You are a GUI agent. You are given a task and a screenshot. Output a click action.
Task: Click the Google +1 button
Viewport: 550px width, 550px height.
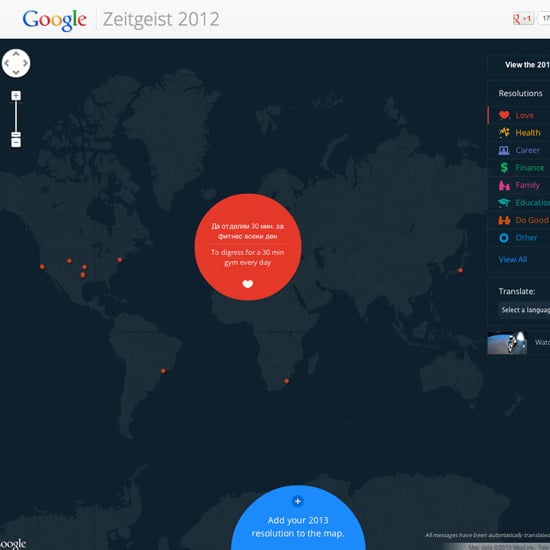523,19
